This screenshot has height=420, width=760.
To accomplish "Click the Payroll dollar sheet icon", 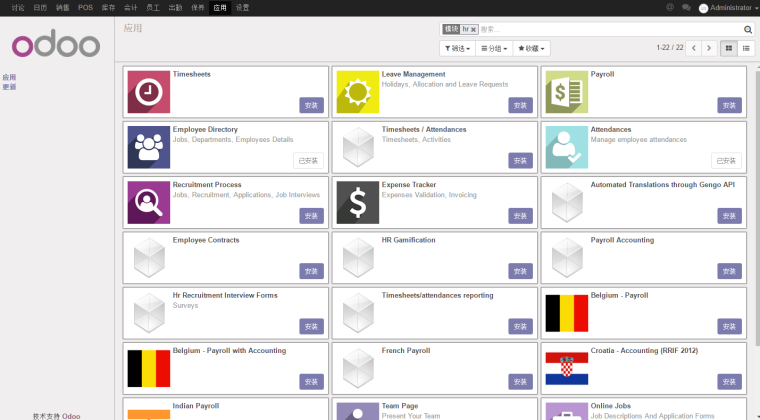I will click(x=567, y=92).
